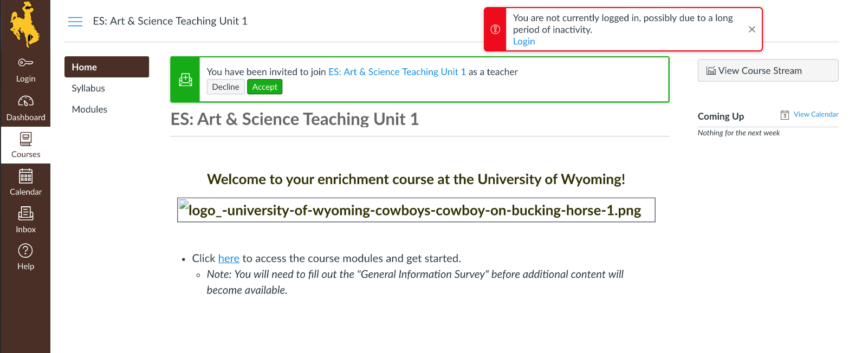Open the Courses sidebar item

25,145
